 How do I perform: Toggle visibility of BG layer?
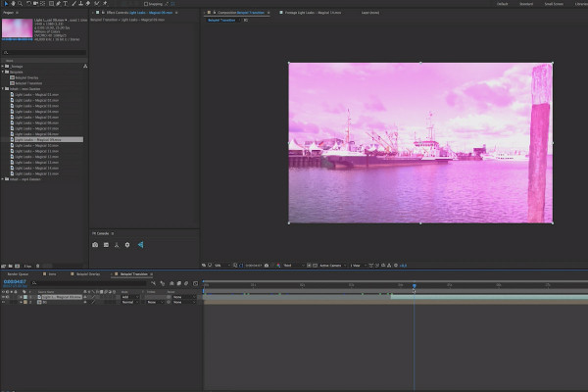point(3,302)
